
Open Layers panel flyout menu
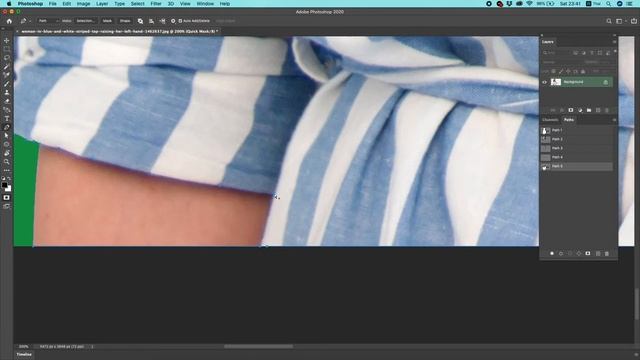pos(614,42)
